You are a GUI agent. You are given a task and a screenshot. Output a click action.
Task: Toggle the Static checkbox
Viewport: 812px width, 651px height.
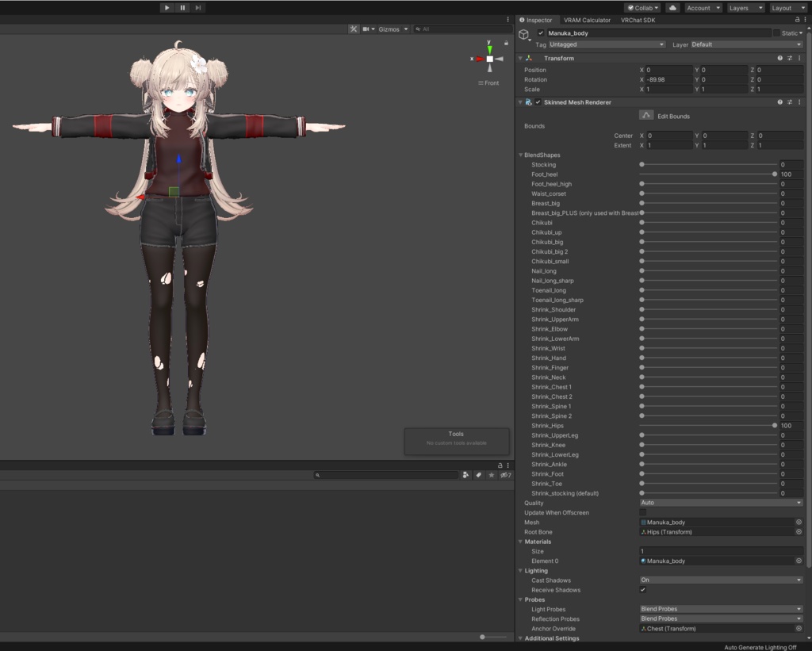(776, 33)
